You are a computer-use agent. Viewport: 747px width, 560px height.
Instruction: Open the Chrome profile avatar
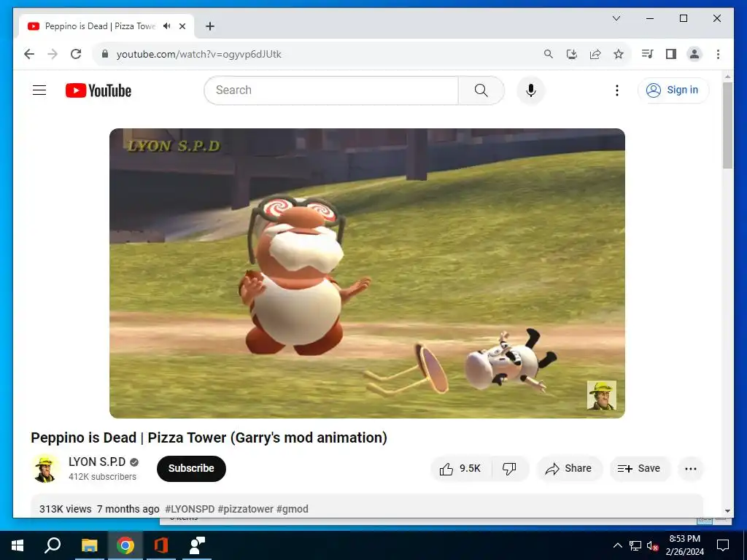(x=694, y=54)
